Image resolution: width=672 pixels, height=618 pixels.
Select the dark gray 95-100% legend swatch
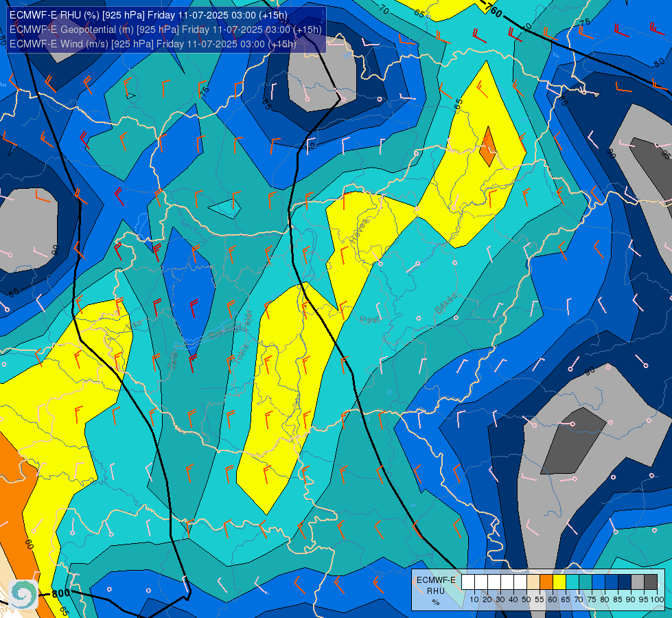(651, 582)
